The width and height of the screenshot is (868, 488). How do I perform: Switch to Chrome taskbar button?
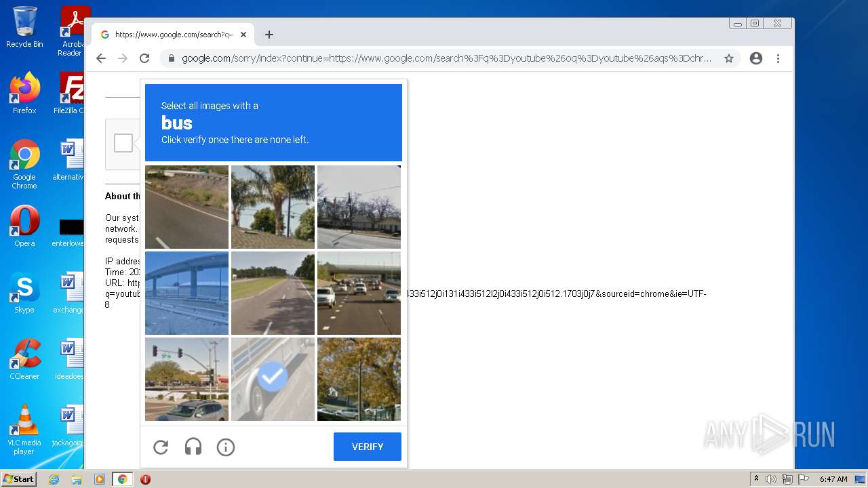(x=123, y=479)
